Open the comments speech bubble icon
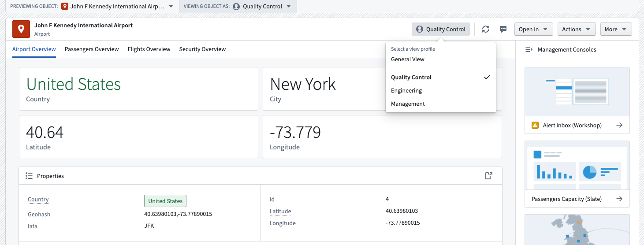Image resolution: width=644 pixels, height=245 pixels. coord(503,29)
